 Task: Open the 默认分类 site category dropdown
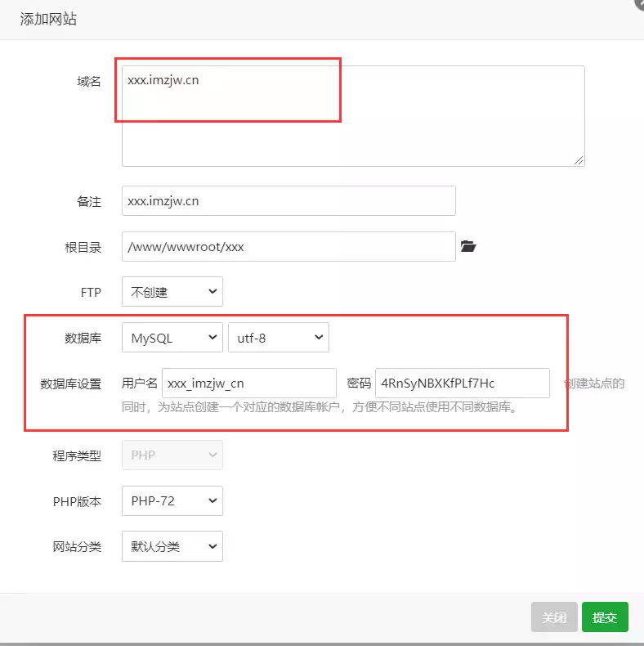click(x=172, y=546)
